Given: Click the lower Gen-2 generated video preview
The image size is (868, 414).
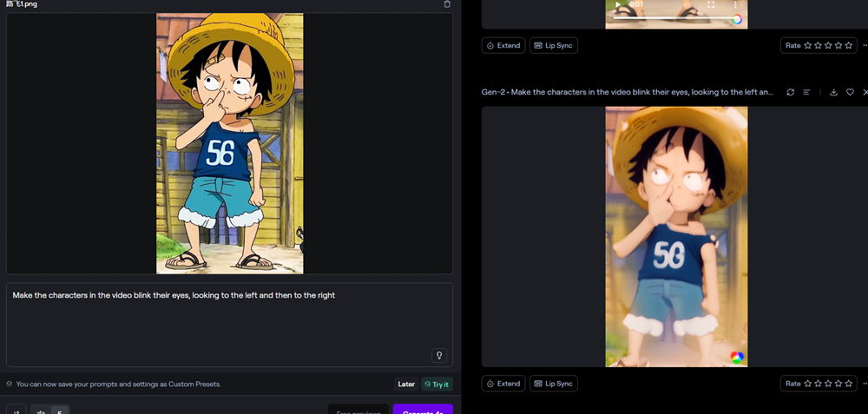Looking at the screenshot, I should point(676,237).
